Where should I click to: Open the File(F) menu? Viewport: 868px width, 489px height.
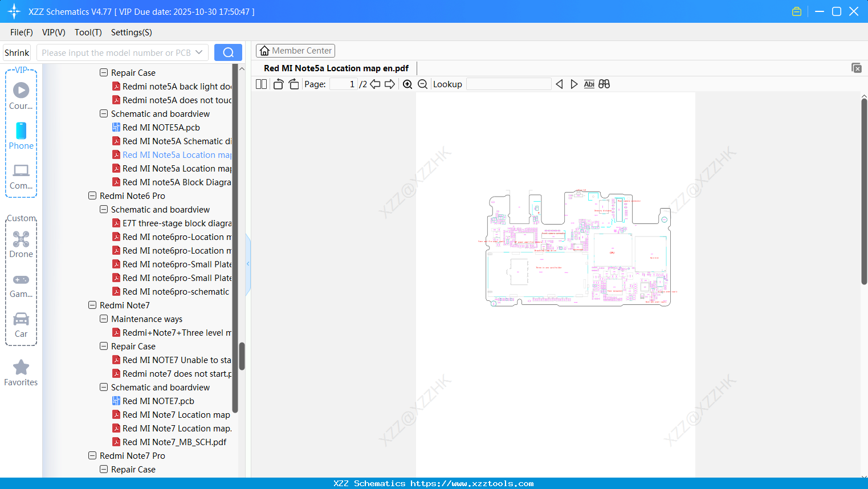(x=22, y=32)
